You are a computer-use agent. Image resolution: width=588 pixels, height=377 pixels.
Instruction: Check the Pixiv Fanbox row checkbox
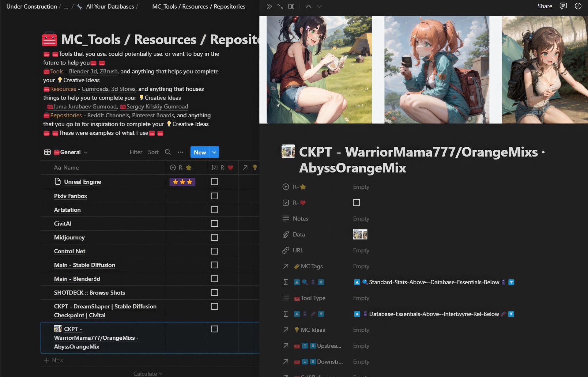215,196
